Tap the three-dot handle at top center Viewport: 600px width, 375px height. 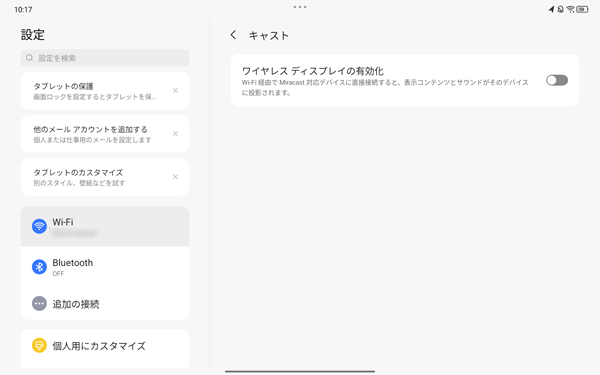300,7
